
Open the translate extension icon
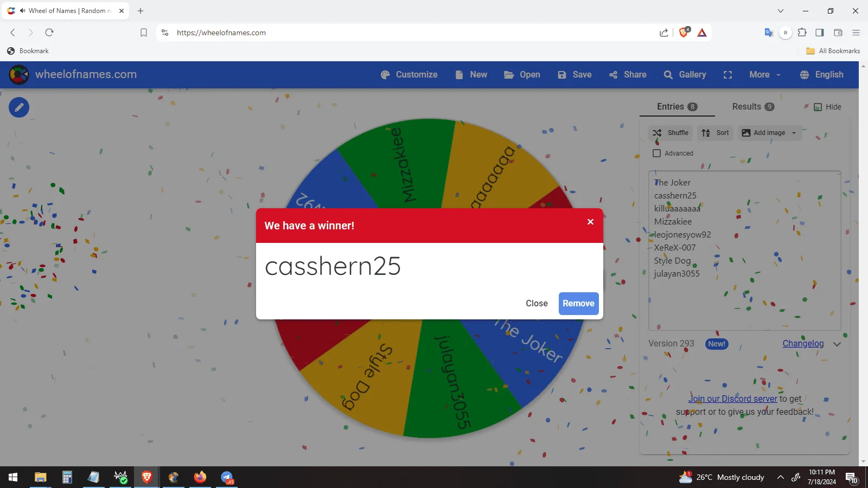[x=769, y=33]
